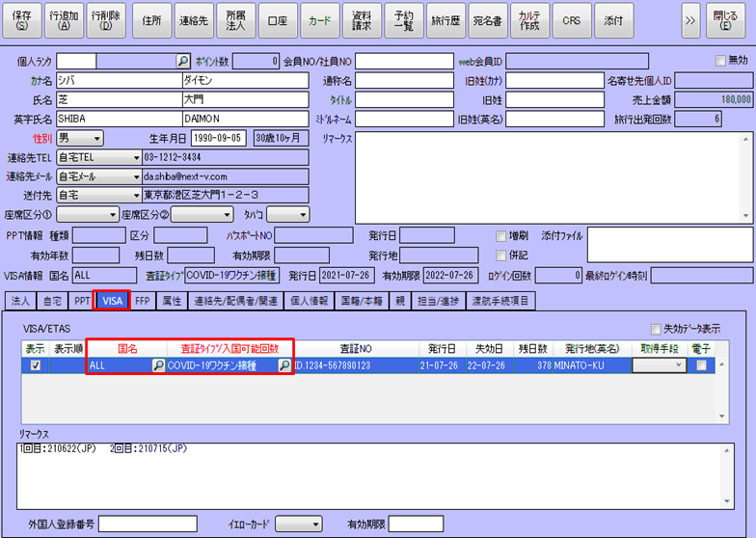The image size is (756, 538).
Task: Switch to the 自宅 tab
Action: click(x=52, y=301)
